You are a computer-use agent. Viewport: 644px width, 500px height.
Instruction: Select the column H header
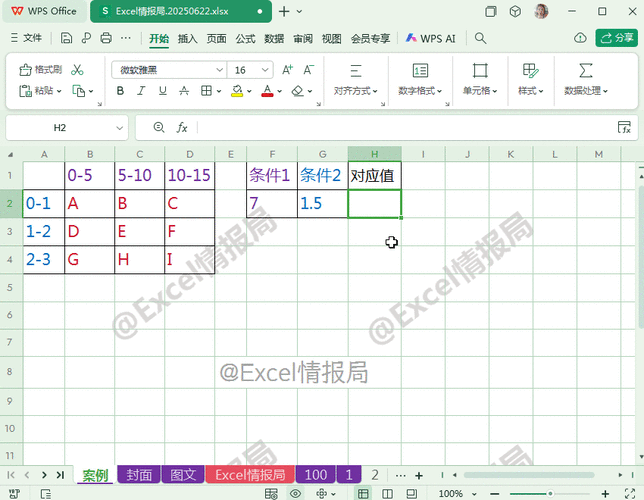pos(375,154)
